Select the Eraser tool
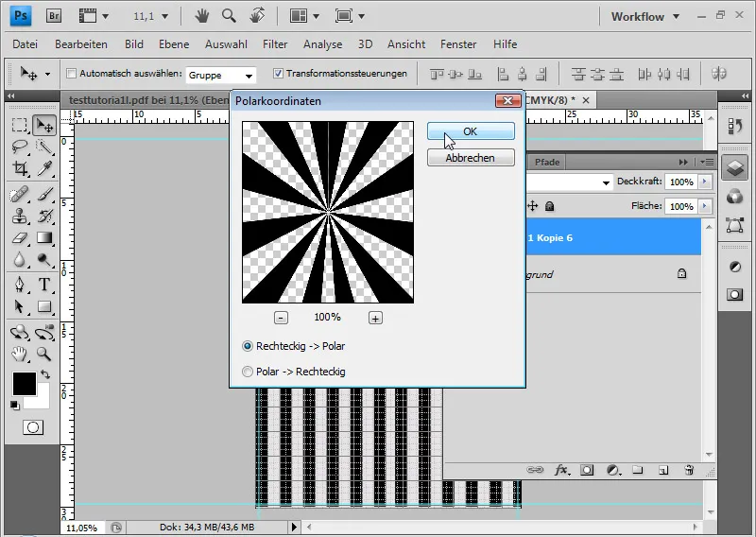 pyautogui.click(x=19, y=238)
